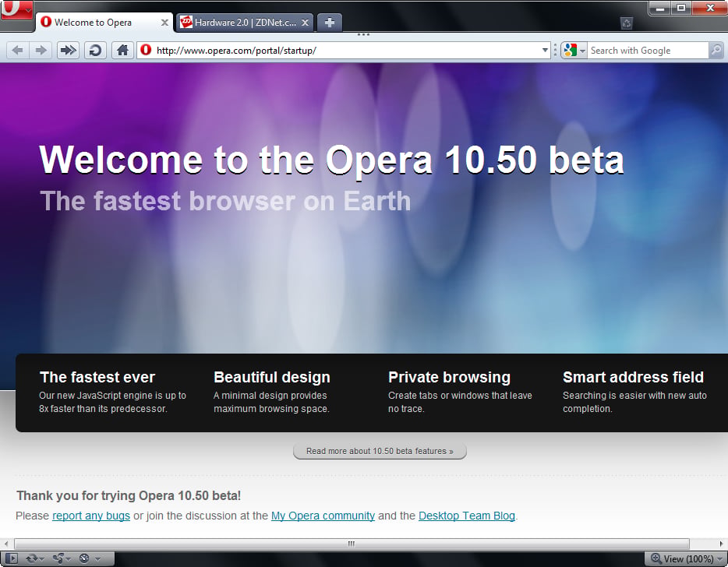Click the horizontal scrollbar right arrow
Screen dimensions: 728x567
coord(721,544)
